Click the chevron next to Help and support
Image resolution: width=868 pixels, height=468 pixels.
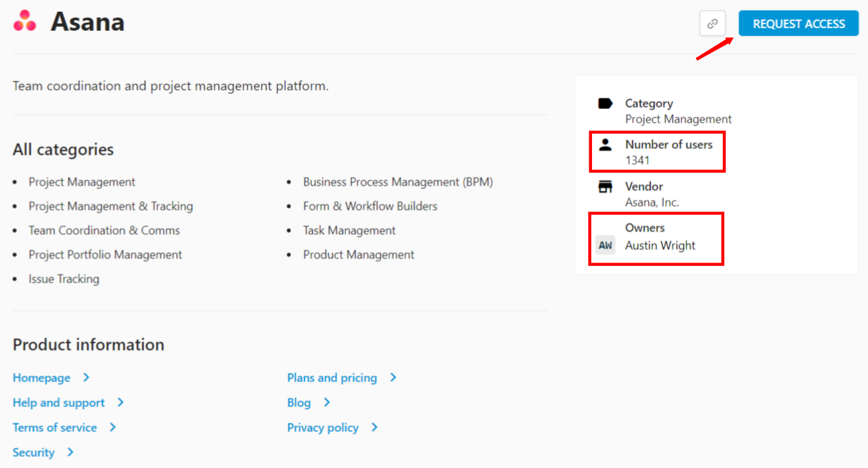pos(120,402)
